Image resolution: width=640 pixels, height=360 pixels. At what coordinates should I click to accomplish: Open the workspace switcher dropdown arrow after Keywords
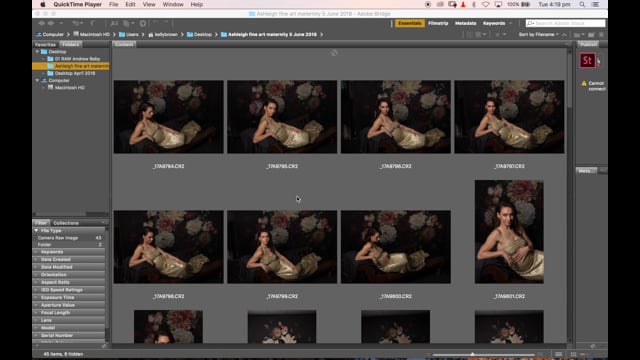(x=510, y=23)
